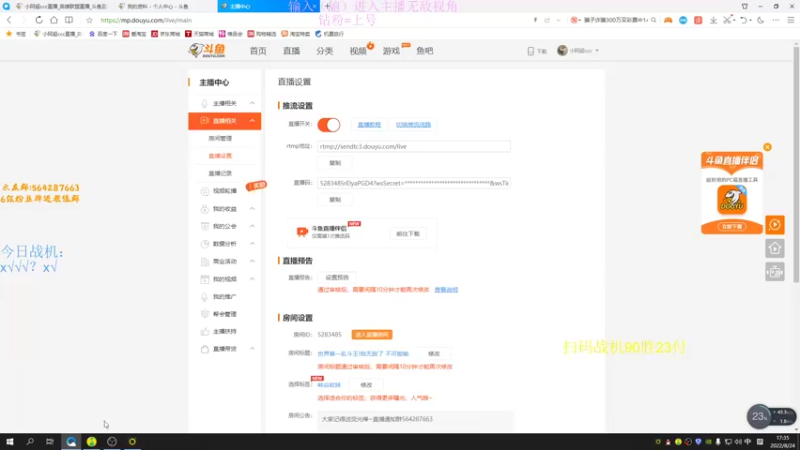Open 鱼吧 in the top navigation
The width and height of the screenshot is (800, 450).
(424, 51)
